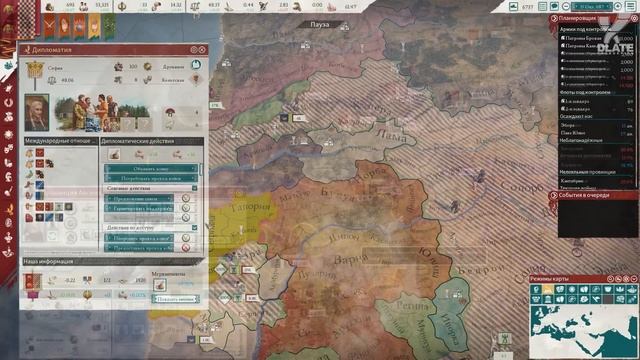640x360 pixels.
Task: Collapse the Планировщик outliner panel arrow
Action: 554,18
